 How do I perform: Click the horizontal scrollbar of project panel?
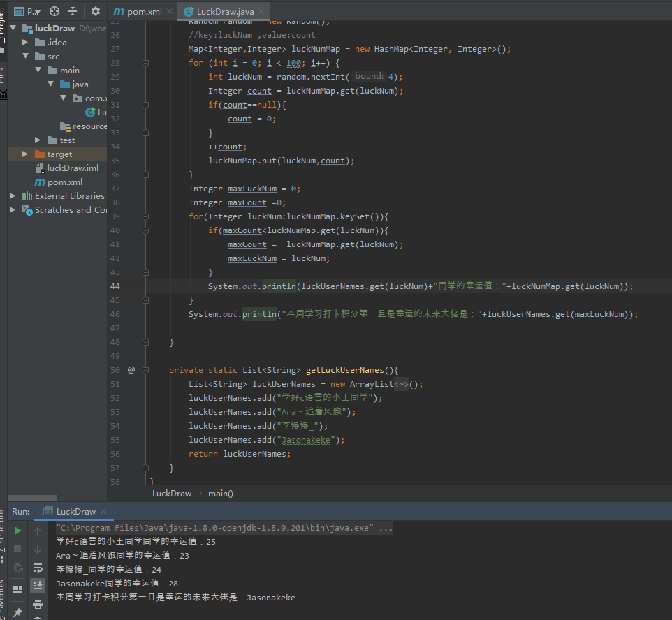tap(33, 498)
